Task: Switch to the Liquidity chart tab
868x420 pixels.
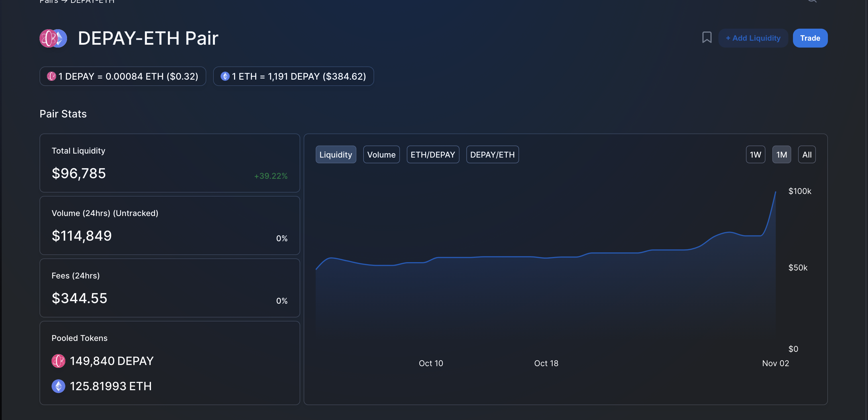Action: click(x=336, y=154)
